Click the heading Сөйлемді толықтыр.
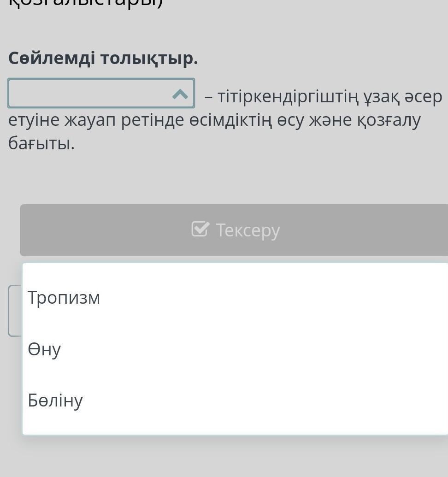This screenshot has width=448, height=477. coord(103,59)
